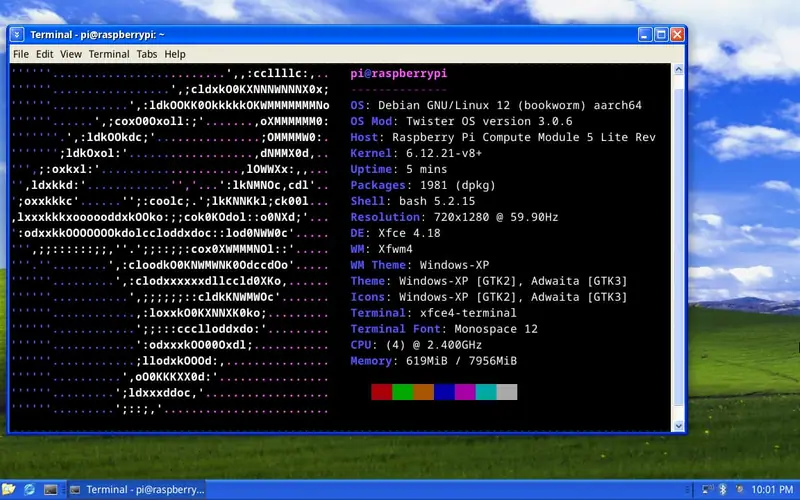The image size is (800, 500).
Task: Open the Help menu
Action: click(x=175, y=54)
